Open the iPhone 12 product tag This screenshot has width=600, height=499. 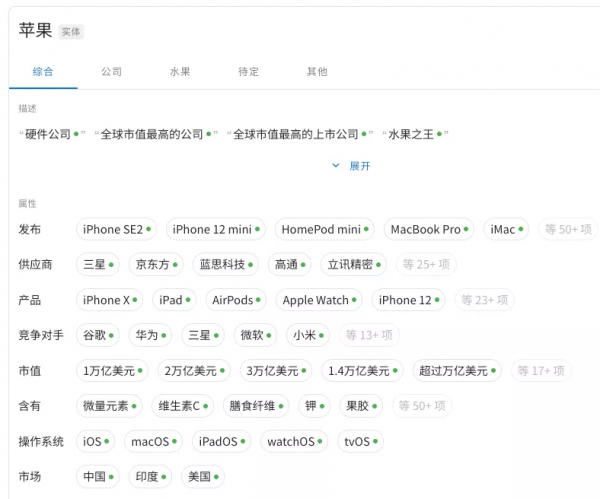tap(408, 300)
